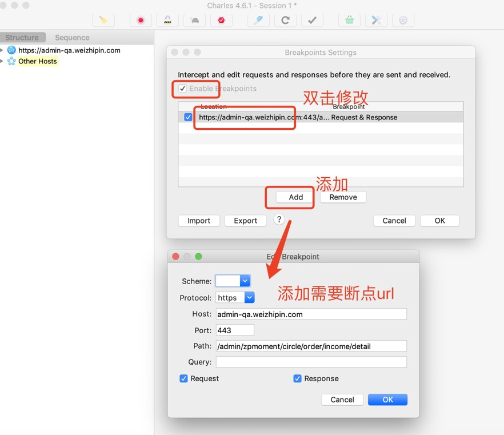Toggle the red record button in toolbar
504x435 pixels.
pos(141,20)
